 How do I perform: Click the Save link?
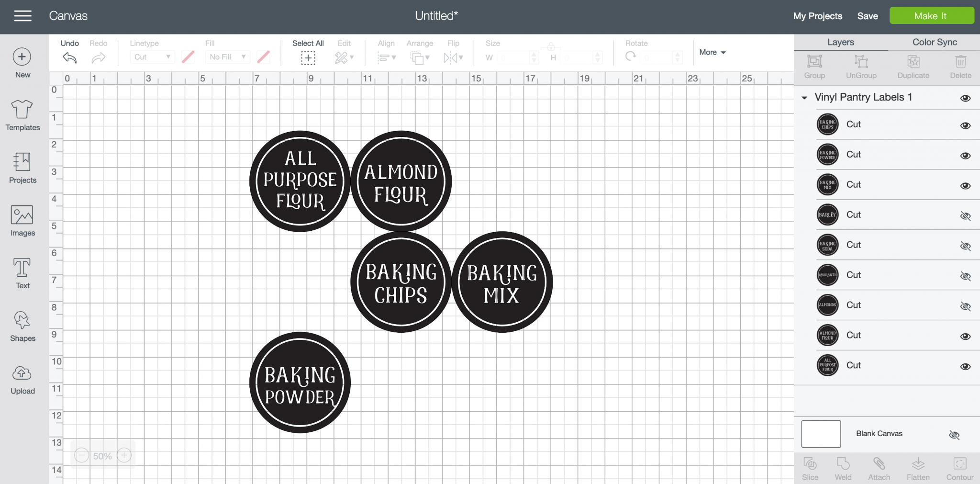point(868,15)
